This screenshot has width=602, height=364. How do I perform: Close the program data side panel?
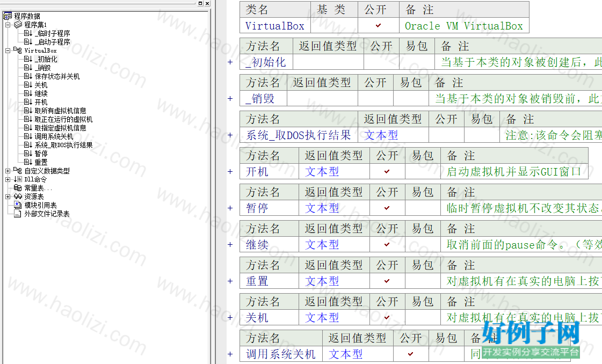pos(207,3)
